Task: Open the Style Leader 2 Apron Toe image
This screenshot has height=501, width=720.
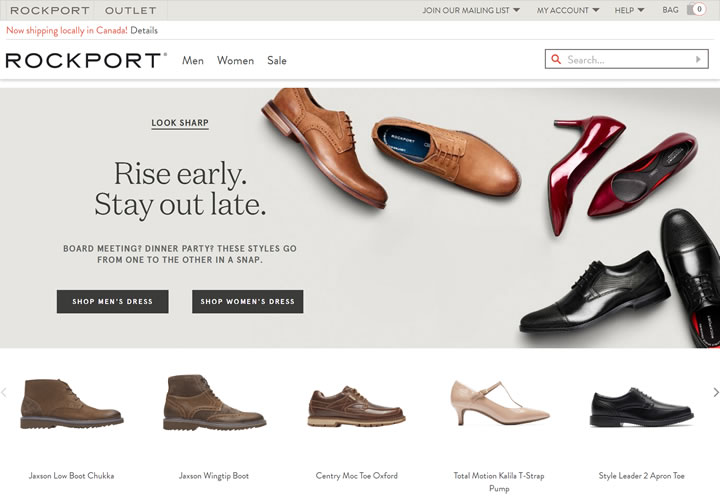Action: tap(641, 407)
